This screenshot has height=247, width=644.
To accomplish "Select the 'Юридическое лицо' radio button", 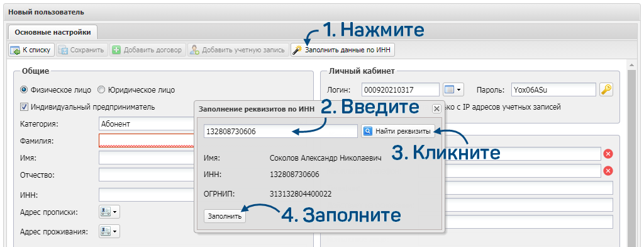I will click(x=101, y=89).
